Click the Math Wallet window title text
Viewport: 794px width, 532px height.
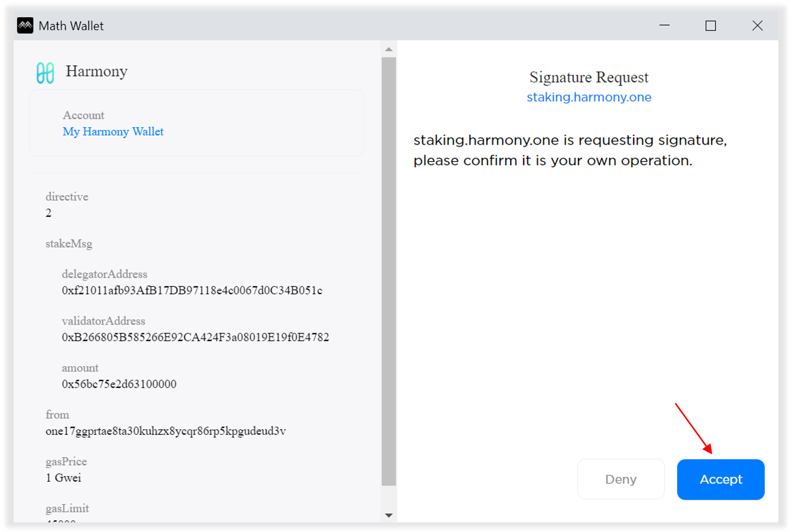(x=71, y=26)
